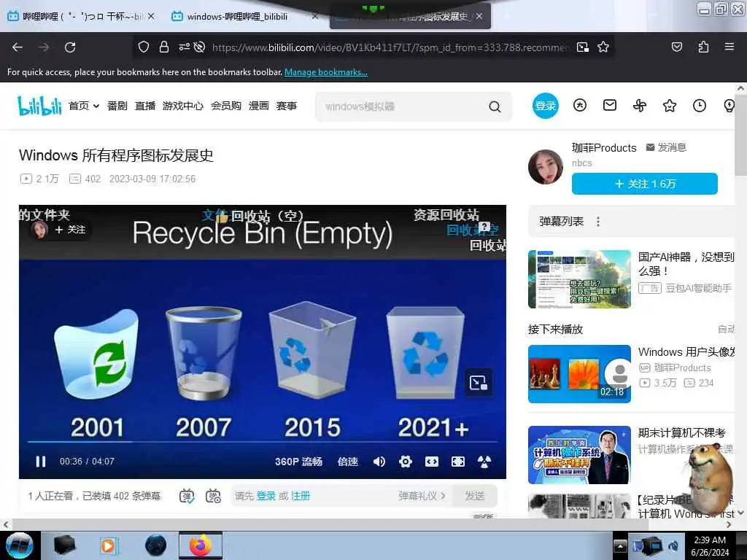The image size is (747, 560).
Task: Click the taskbar clock 2:39 AM
Action: (710, 546)
